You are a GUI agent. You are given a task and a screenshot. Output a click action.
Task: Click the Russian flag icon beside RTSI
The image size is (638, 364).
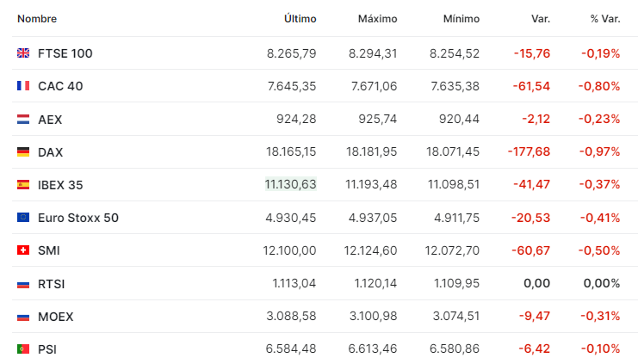pyautogui.click(x=23, y=284)
